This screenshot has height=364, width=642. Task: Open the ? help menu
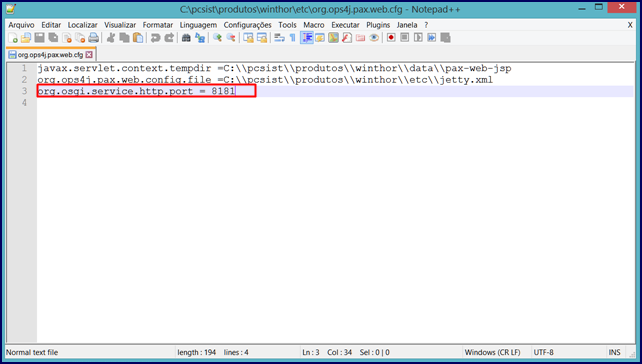tap(426, 25)
